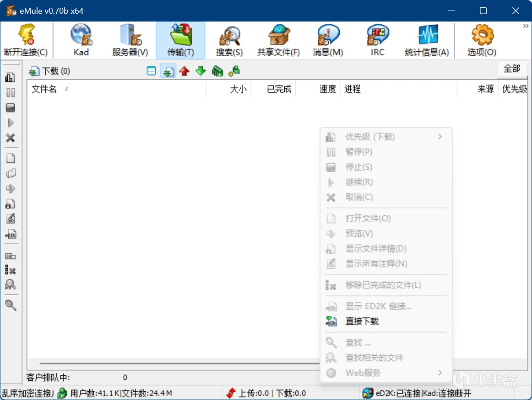Expand the Web服务 submenu
Screen dimensions: 532x400
click(x=386, y=373)
